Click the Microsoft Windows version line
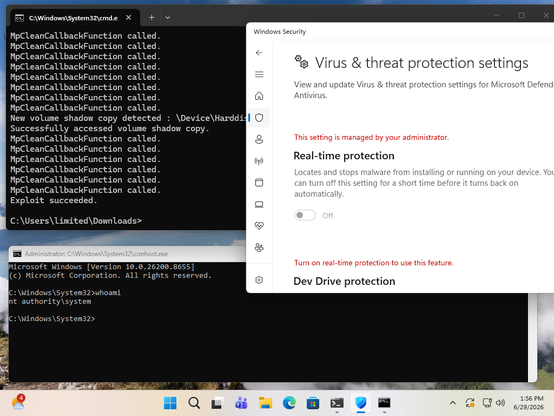This screenshot has height=416, width=554. point(102,266)
